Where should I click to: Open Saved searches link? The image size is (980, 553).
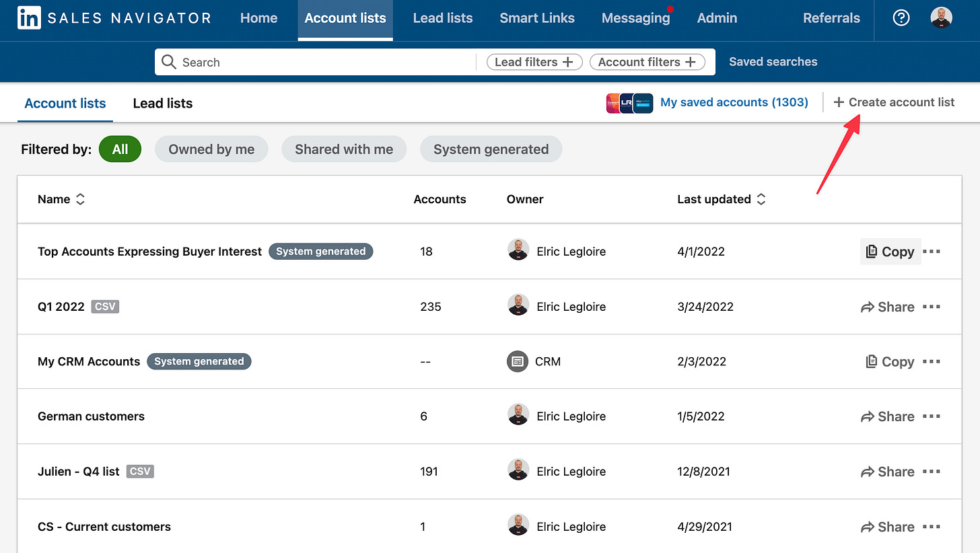click(x=773, y=62)
